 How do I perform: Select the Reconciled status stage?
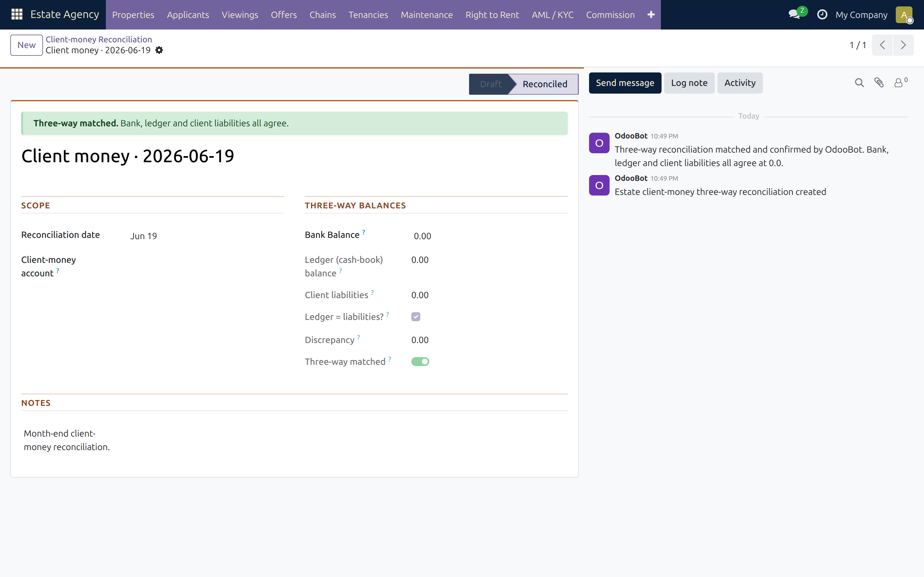point(544,84)
